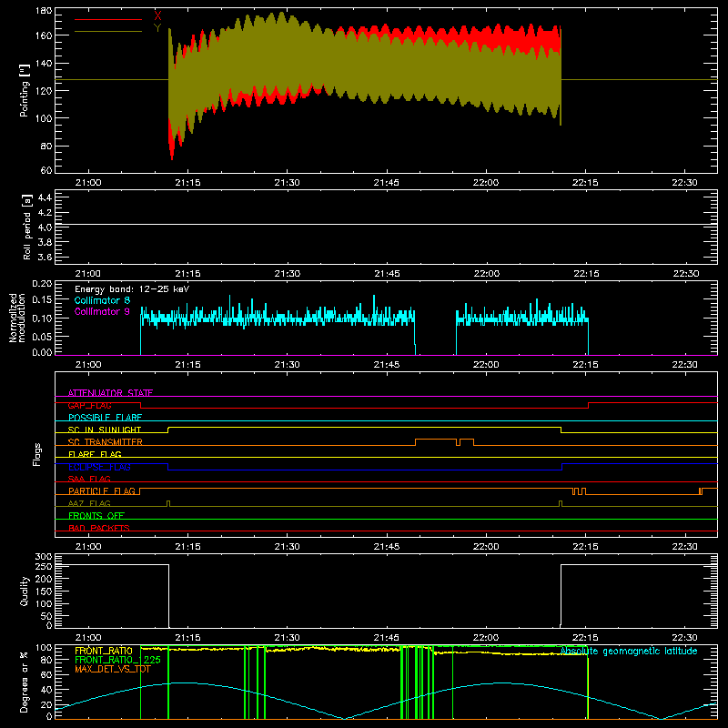The width and height of the screenshot is (728, 728).
Task: Click the 'Absolute geomagnetic latitude' legend text
Action: pyautogui.click(x=629, y=652)
